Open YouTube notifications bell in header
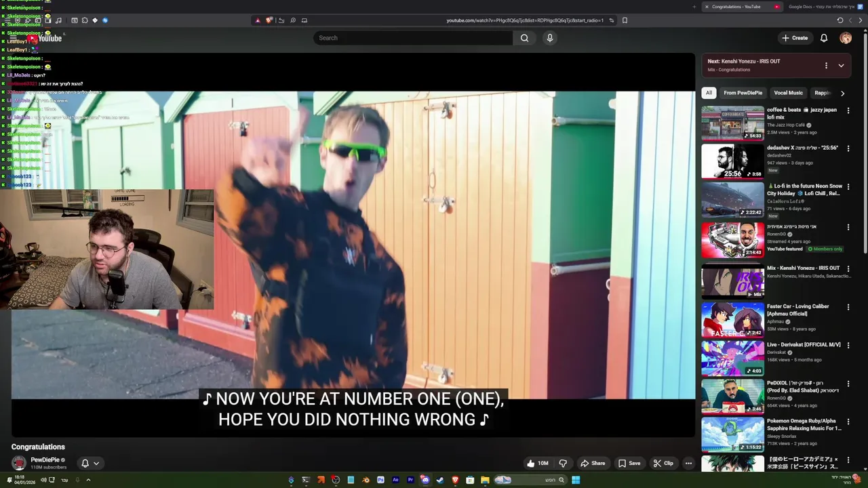Image resolution: width=868 pixels, height=488 pixels. [824, 38]
